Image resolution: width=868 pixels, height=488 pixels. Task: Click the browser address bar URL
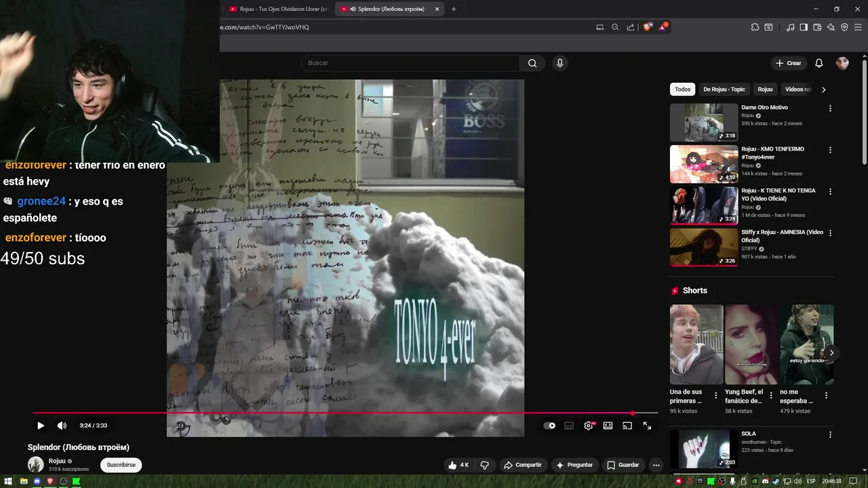click(x=264, y=27)
